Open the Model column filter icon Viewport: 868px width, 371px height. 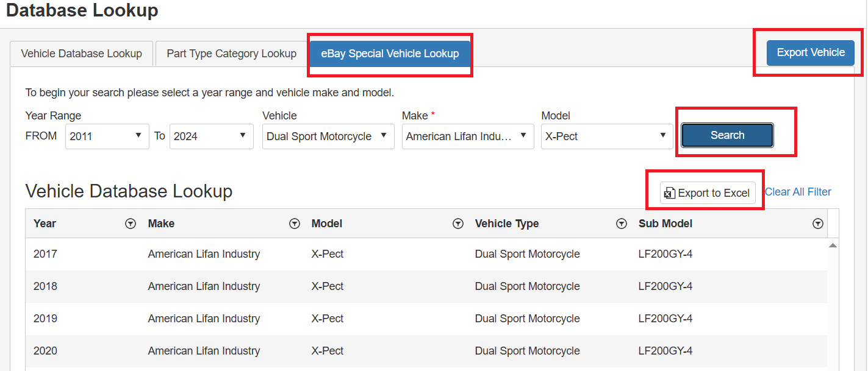(x=458, y=224)
